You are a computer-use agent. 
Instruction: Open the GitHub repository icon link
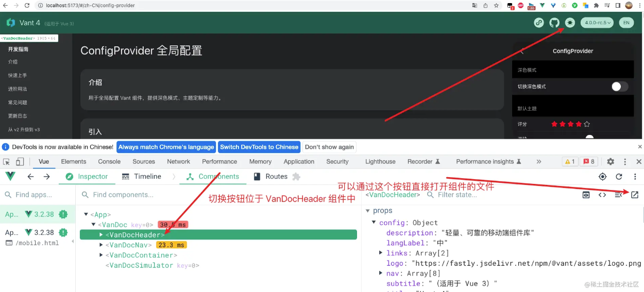554,23
